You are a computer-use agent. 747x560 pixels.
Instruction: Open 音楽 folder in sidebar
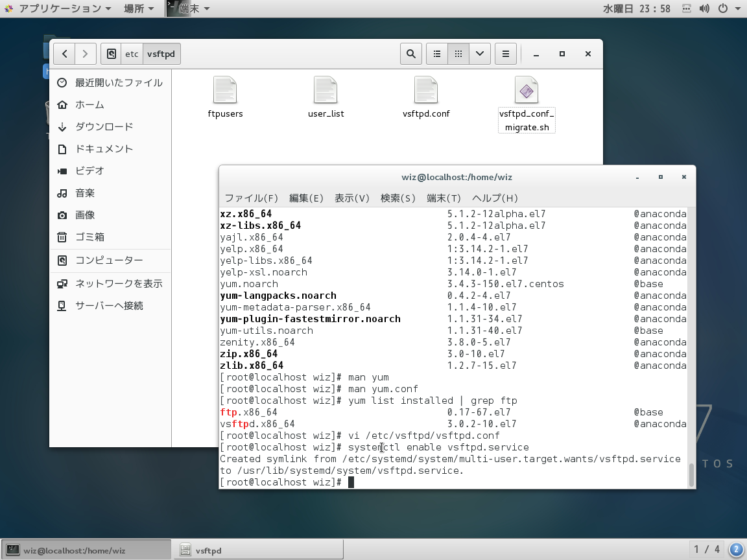(110, 193)
